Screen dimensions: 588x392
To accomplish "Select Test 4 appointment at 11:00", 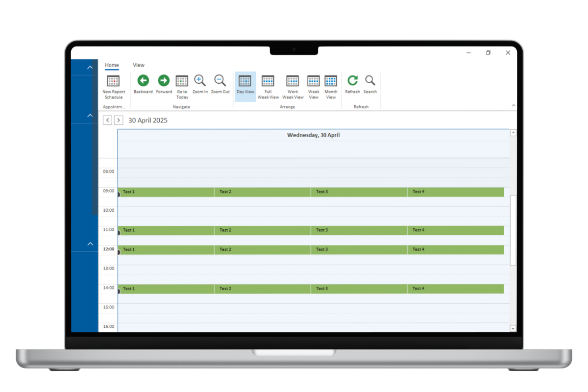I will 456,230.
